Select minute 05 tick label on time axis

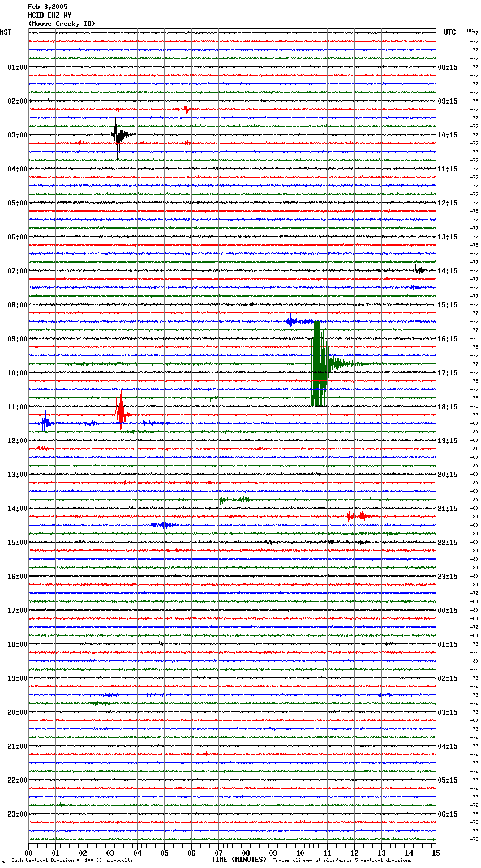pyautogui.click(x=164, y=853)
